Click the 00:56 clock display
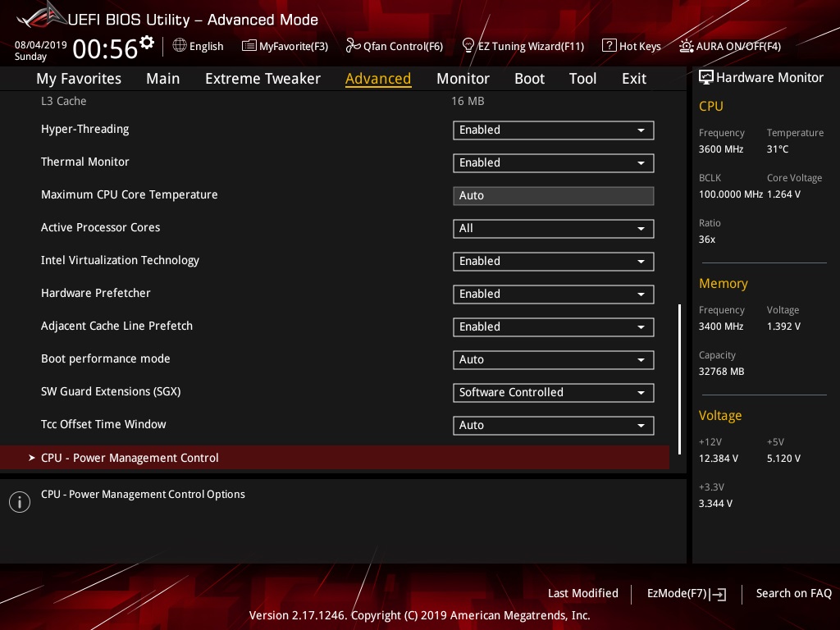The image size is (840, 630). click(x=105, y=48)
